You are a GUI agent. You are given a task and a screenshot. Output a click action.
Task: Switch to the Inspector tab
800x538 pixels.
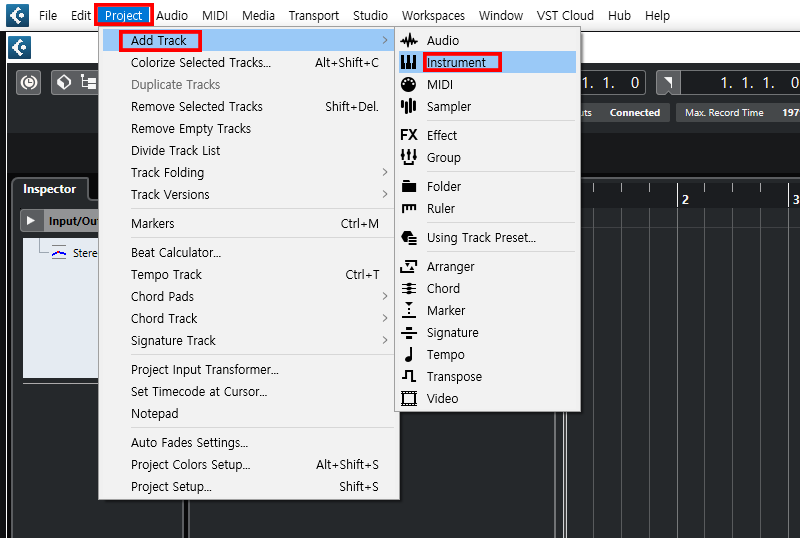[49, 189]
